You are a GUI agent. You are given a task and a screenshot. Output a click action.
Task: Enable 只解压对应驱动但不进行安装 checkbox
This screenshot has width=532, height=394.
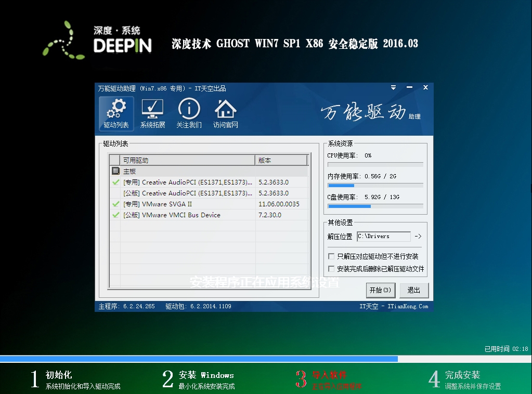click(x=331, y=256)
